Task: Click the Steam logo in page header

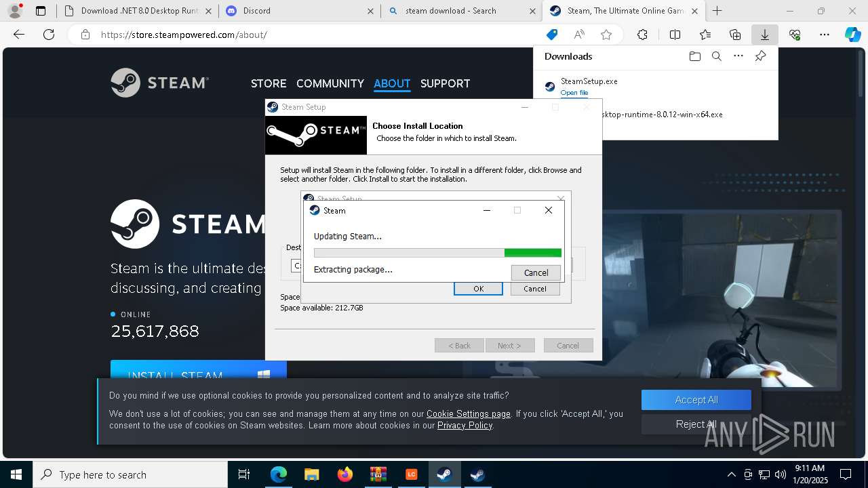Action: [x=159, y=83]
